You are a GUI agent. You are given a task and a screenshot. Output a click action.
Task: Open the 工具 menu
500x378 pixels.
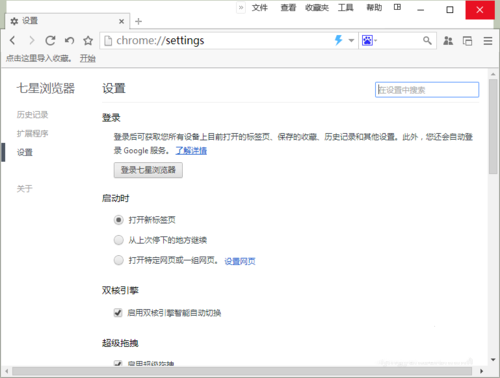tap(346, 7)
